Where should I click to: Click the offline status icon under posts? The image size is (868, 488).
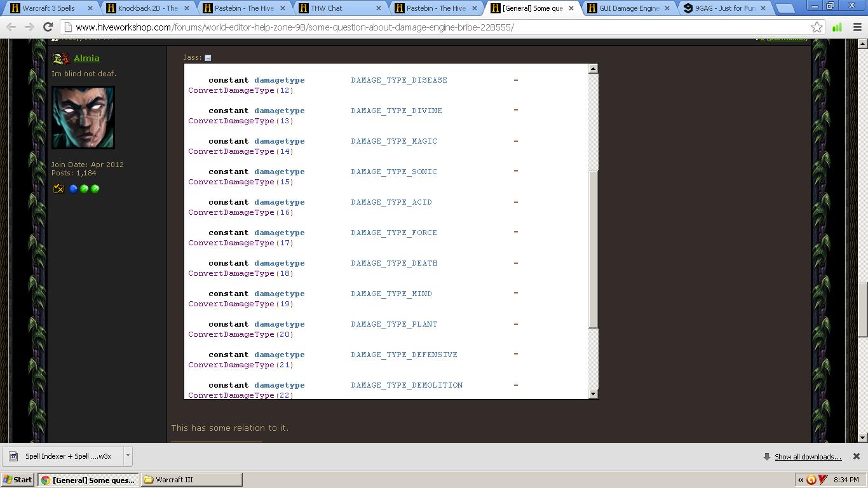point(58,188)
